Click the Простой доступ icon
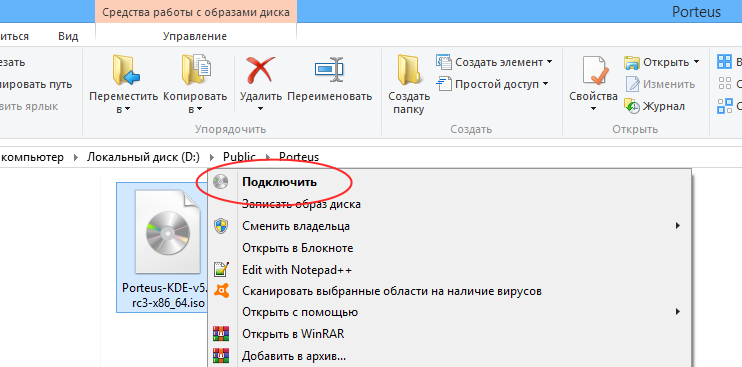 [443, 84]
